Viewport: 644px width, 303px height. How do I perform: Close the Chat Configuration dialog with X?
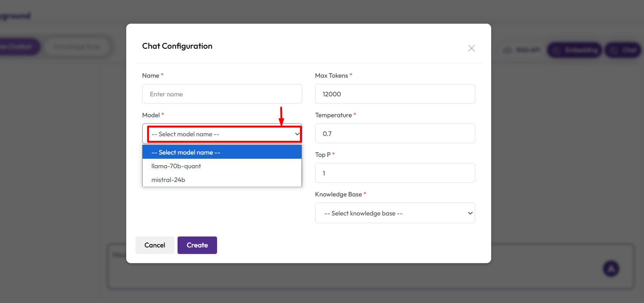[x=471, y=48]
